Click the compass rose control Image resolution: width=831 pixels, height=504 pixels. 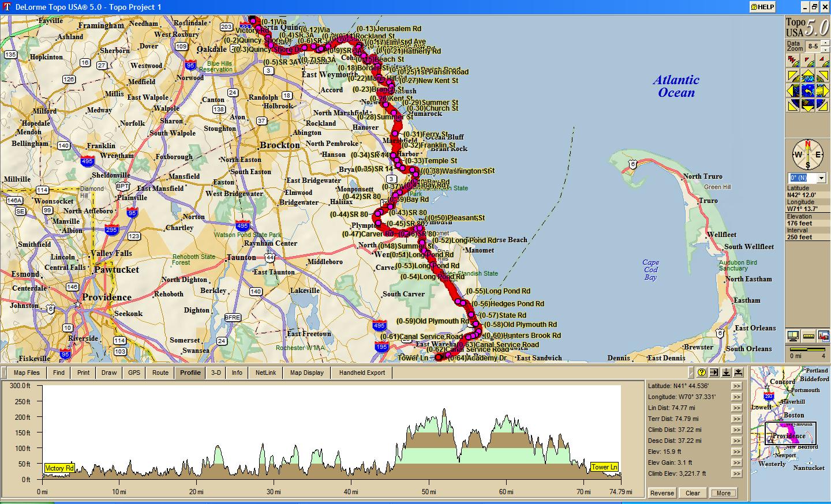point(808,154)
